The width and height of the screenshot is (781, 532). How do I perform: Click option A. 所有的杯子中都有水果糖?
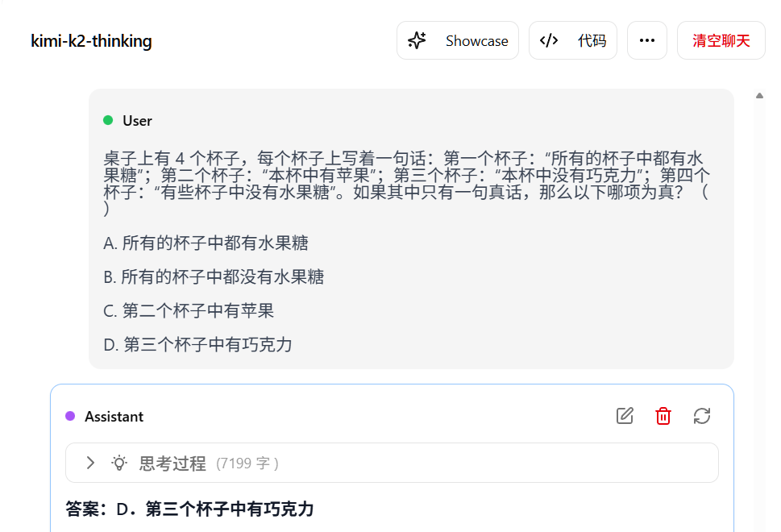[206, 243]
